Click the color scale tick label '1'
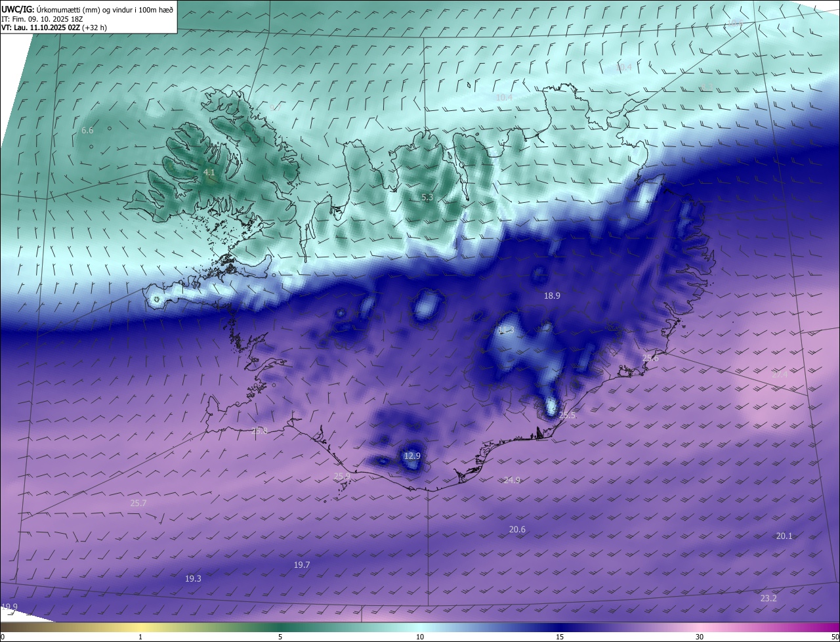This screenshot has height=642, width=840. (x=140, y=637)
